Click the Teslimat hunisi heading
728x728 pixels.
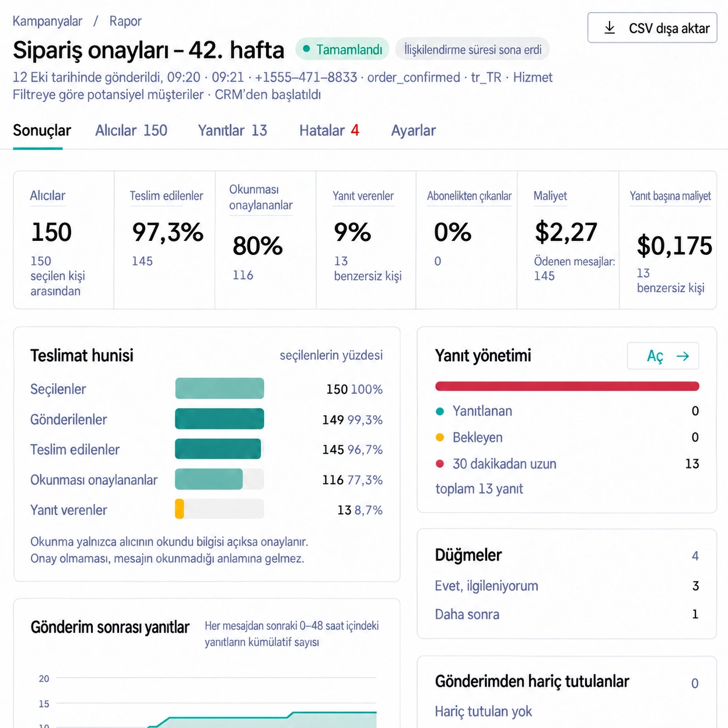pos(82,355)
